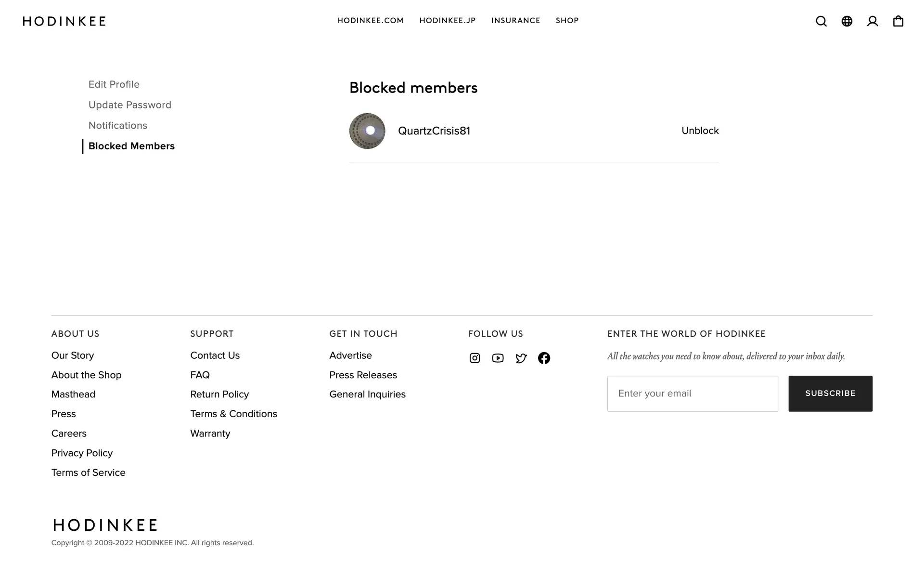This screenshot has height=578, width=924.
Task: Follow the Press Releases link
Action: (x=363, y=375)
